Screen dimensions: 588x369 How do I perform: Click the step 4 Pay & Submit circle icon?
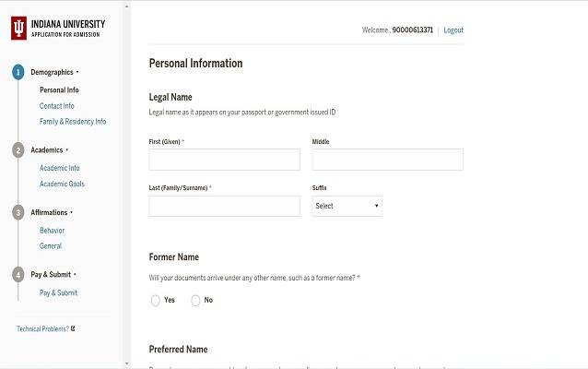click(x=18, y=274)
